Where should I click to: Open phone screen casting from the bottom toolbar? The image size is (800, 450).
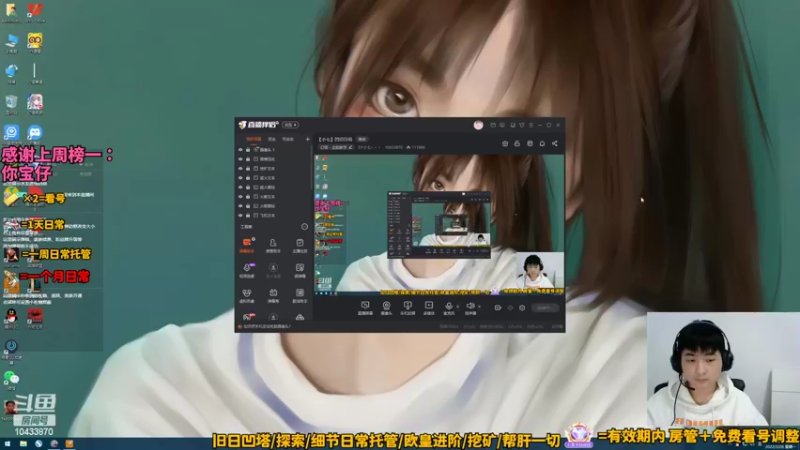pos(407,307)
